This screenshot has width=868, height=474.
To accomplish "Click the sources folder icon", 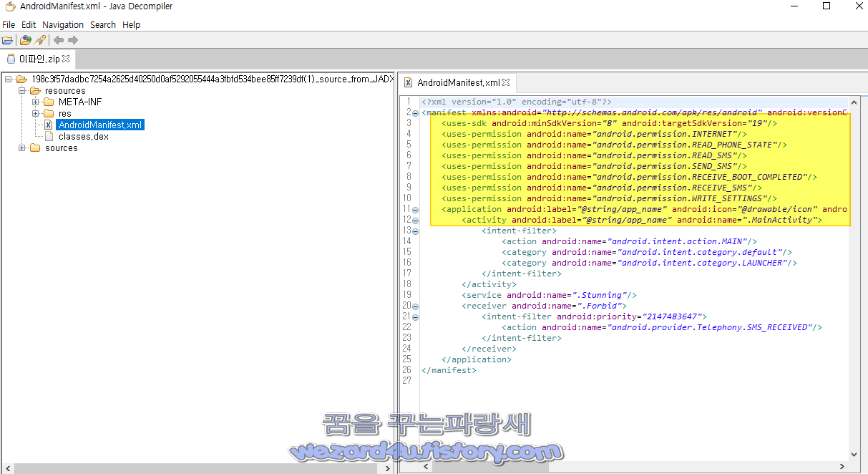I will pos(36,147).
